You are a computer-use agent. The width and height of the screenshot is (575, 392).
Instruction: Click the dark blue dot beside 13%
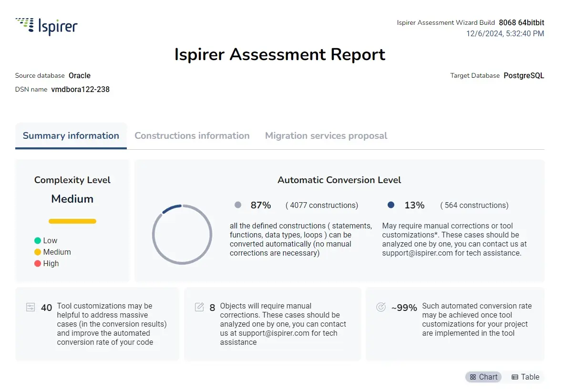[x=391, y=205]
